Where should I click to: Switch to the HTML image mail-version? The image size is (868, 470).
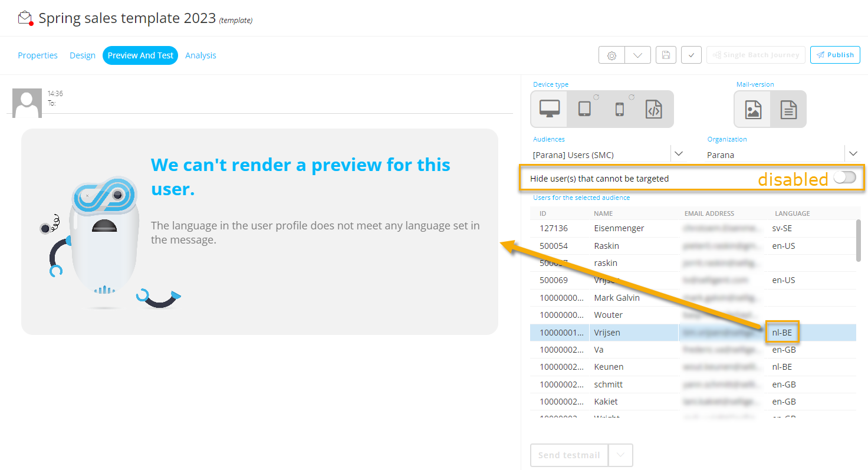click(x=753, y=110)
